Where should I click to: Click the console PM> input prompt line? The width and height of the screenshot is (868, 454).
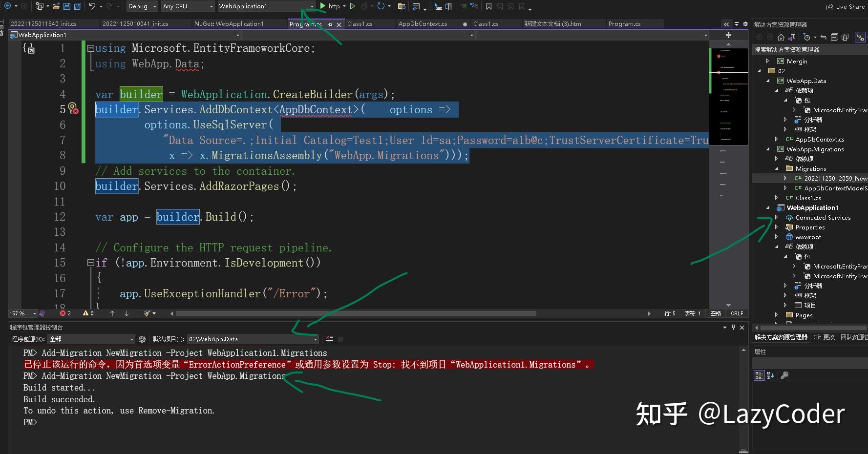tap(30, 422)
